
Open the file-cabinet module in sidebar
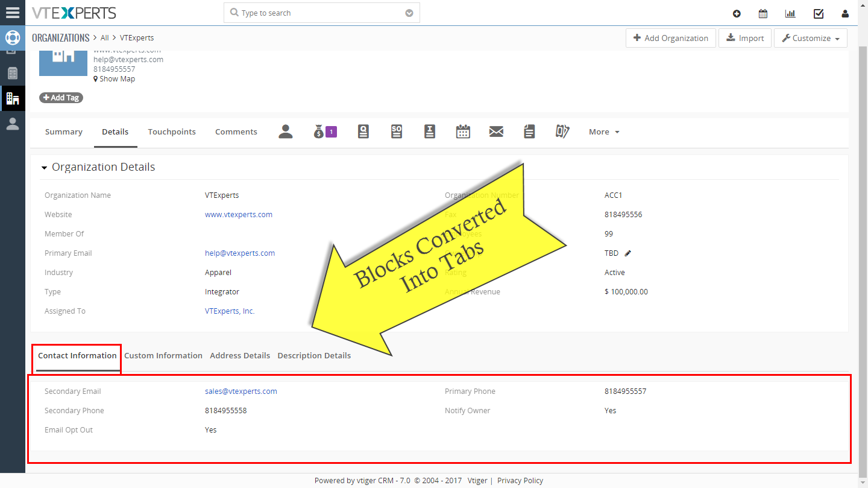tap(12, 73)
